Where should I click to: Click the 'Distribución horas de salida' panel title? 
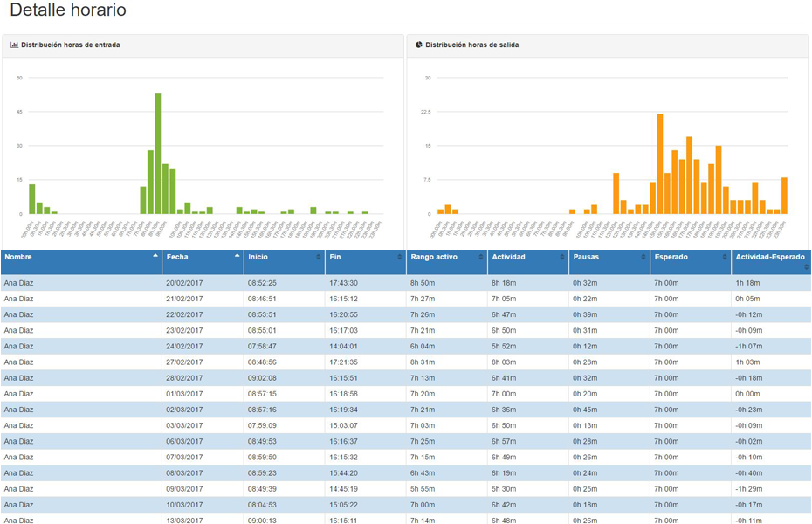pos(471,45)
